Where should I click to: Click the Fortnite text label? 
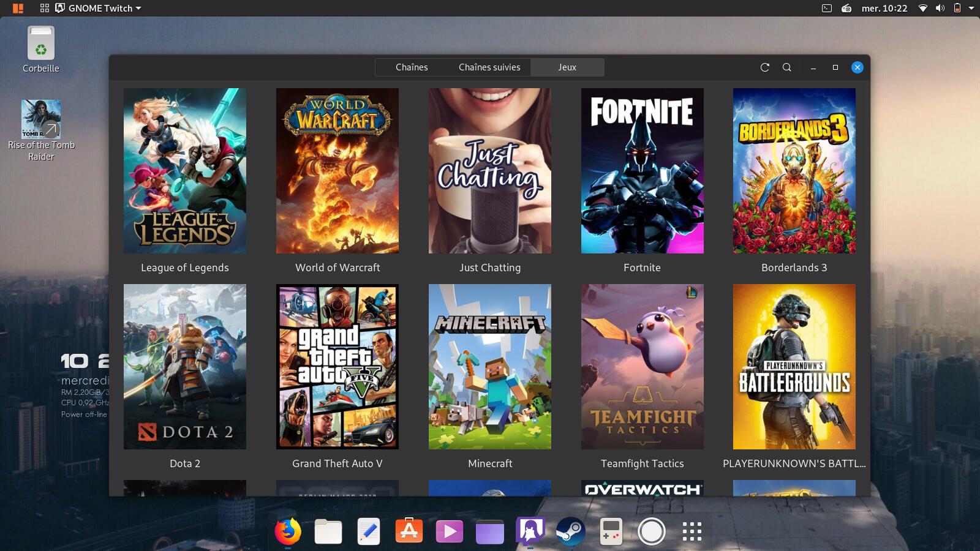643,268
